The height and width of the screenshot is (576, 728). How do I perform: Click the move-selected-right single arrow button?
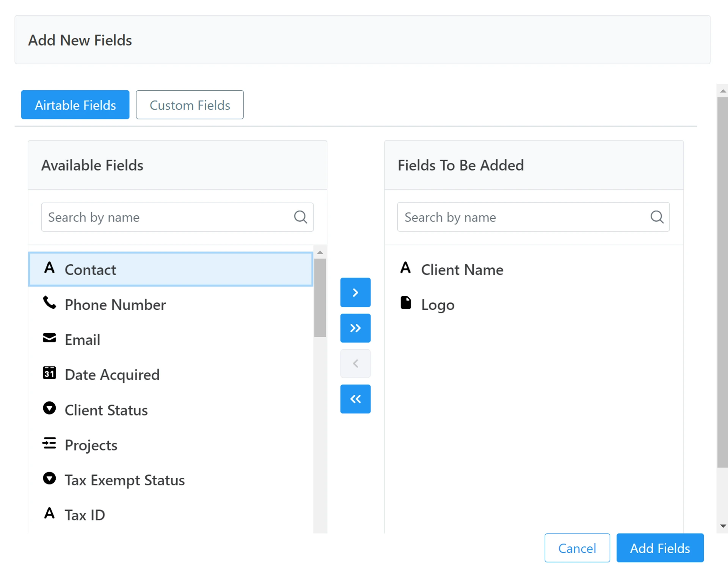point(355,292)
